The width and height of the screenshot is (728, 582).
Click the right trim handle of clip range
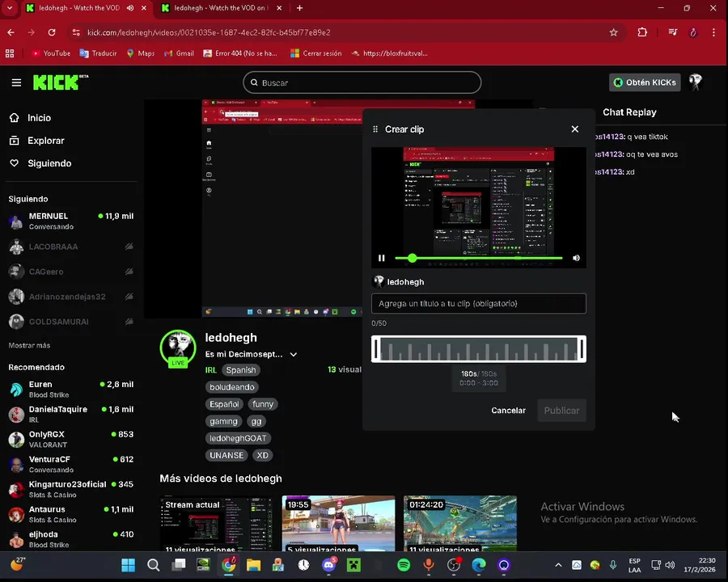point(581,349)
